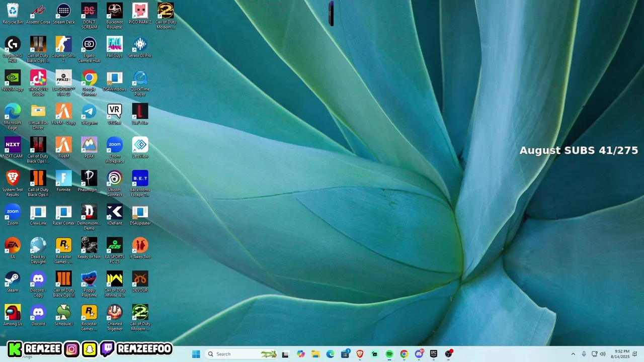Select the Among Us desktop icon

[13, 316]
